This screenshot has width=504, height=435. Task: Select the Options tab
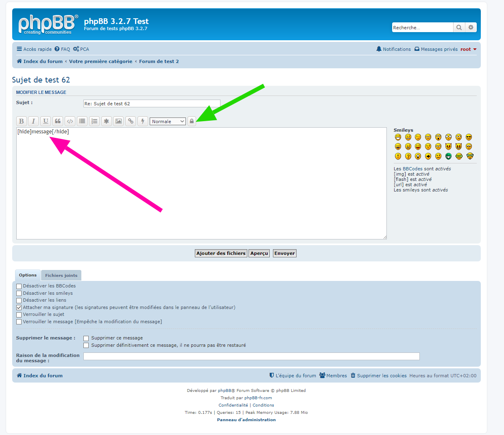[x=28, y=275]
